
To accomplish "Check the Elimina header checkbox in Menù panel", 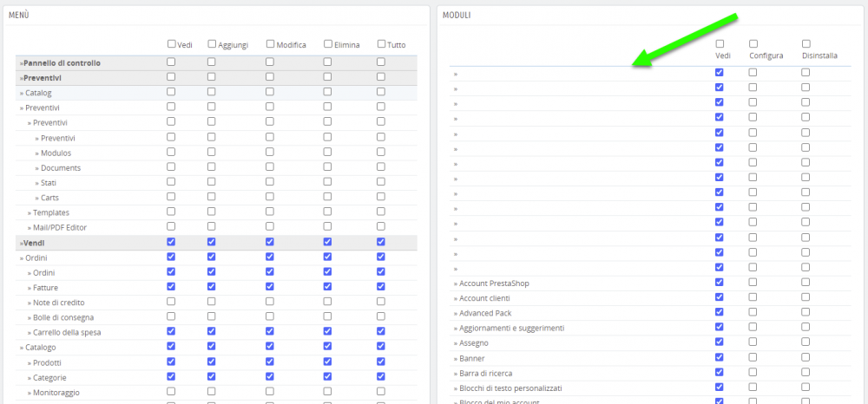I will [x=328, y=43].
